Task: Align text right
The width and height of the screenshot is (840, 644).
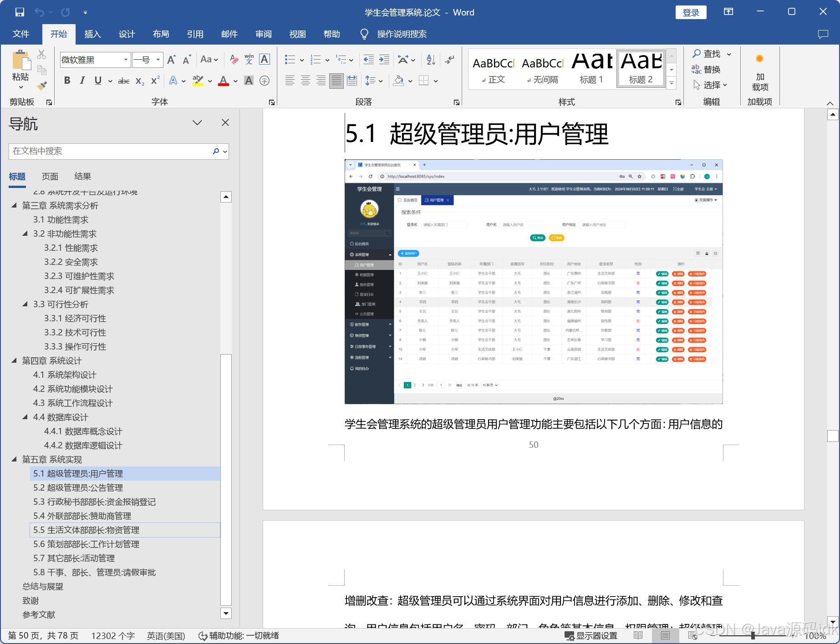Action: tap(321, 81)
